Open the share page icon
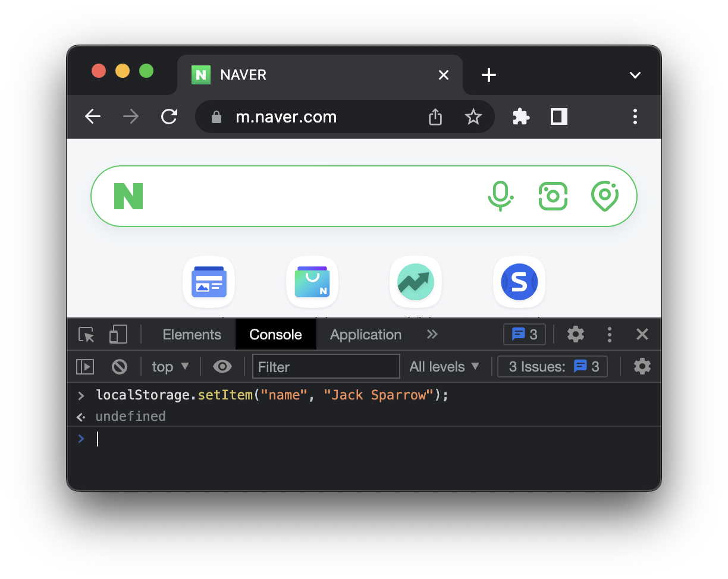The height and width of the screenshot is (579, 728). tap(435, 117)
